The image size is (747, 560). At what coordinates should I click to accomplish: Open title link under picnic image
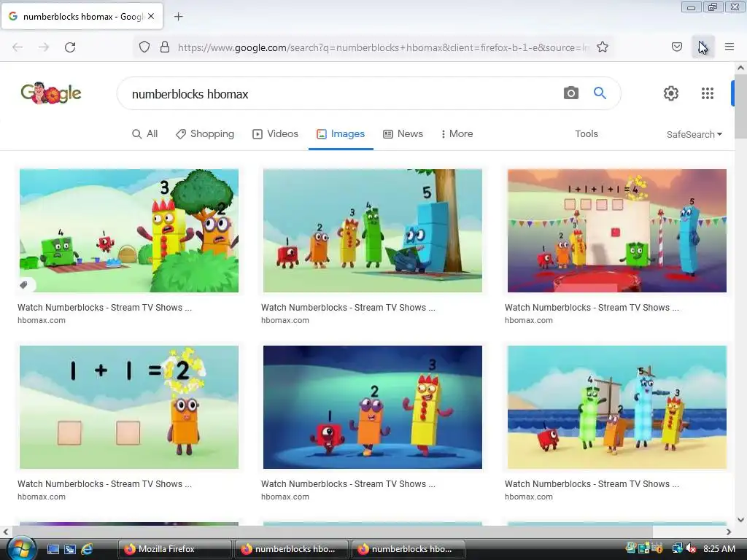(x=105, y=308)
